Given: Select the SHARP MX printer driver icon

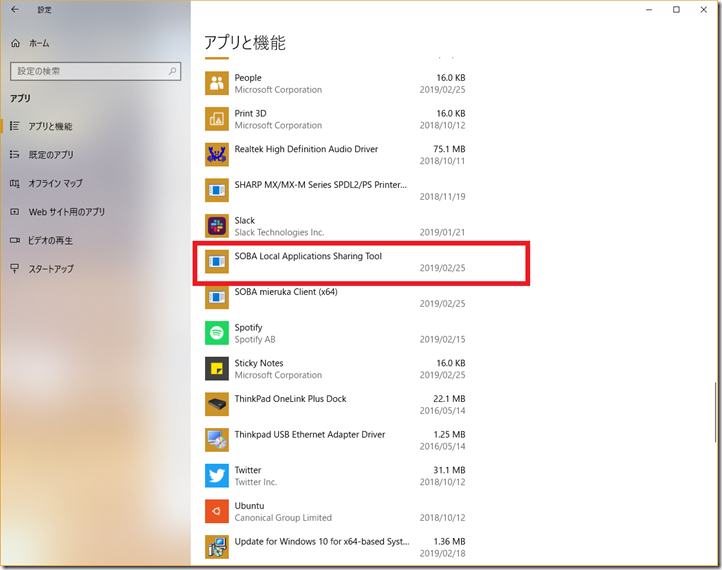Looking at the screenshot, I should [216, 190].
